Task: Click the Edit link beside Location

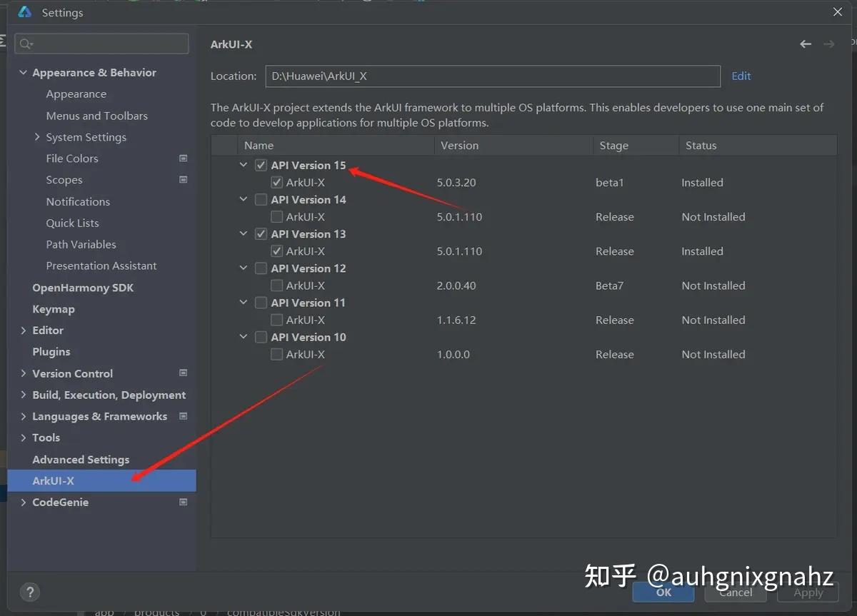Action: (741, 76)
